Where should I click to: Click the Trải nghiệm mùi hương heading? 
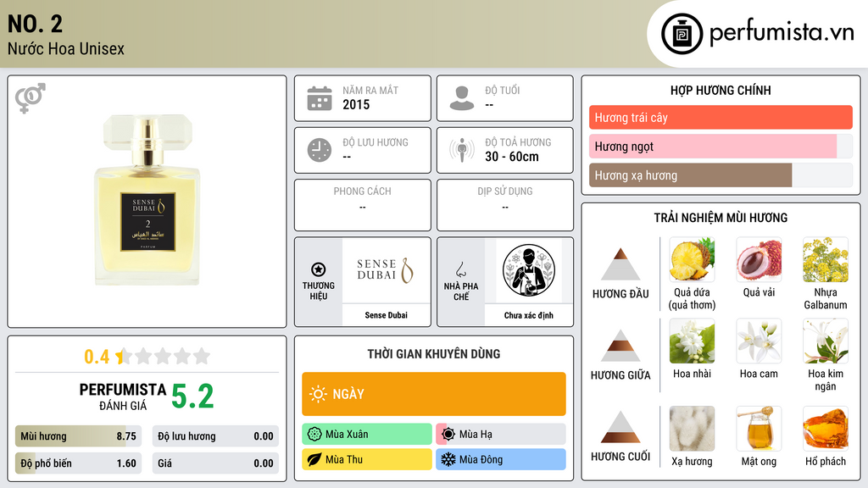tap(721, 218)
